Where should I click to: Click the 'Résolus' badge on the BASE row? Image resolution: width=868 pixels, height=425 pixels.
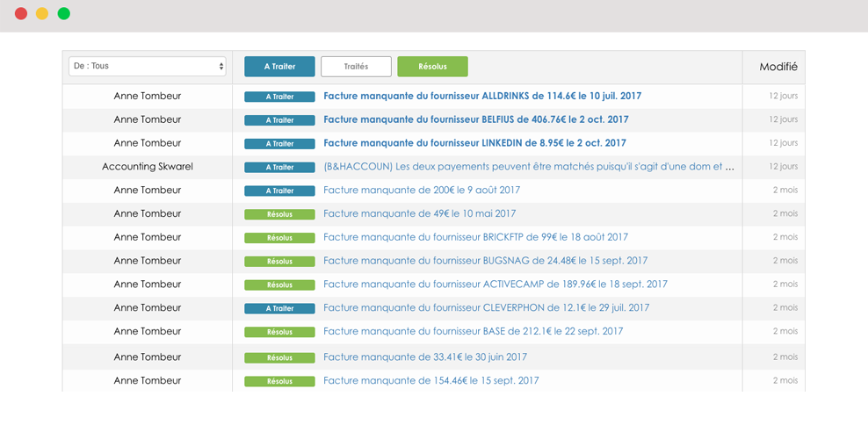click(x=279, y=332)
